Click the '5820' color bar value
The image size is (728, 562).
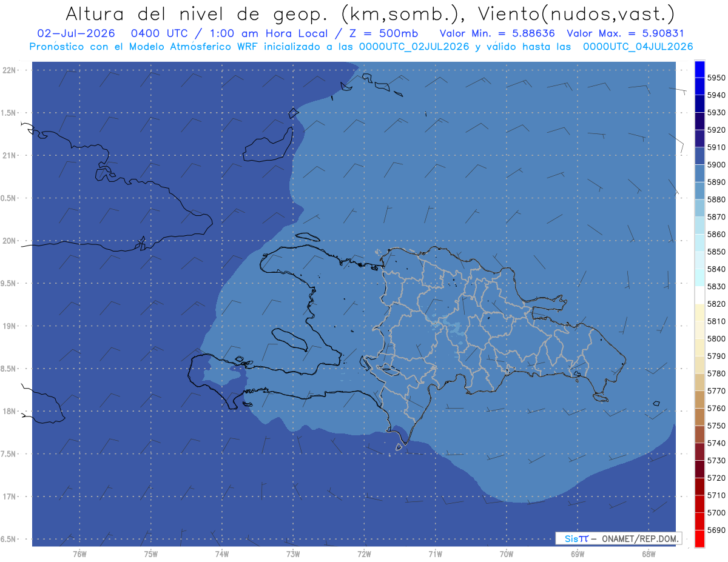(x=716, y=304)
